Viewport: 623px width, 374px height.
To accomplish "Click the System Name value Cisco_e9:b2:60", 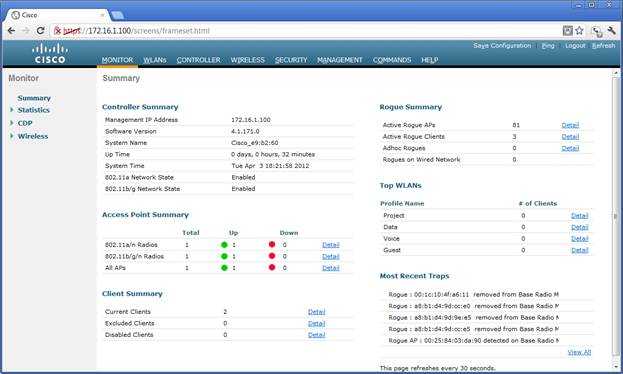I will [x=255, y=143].
